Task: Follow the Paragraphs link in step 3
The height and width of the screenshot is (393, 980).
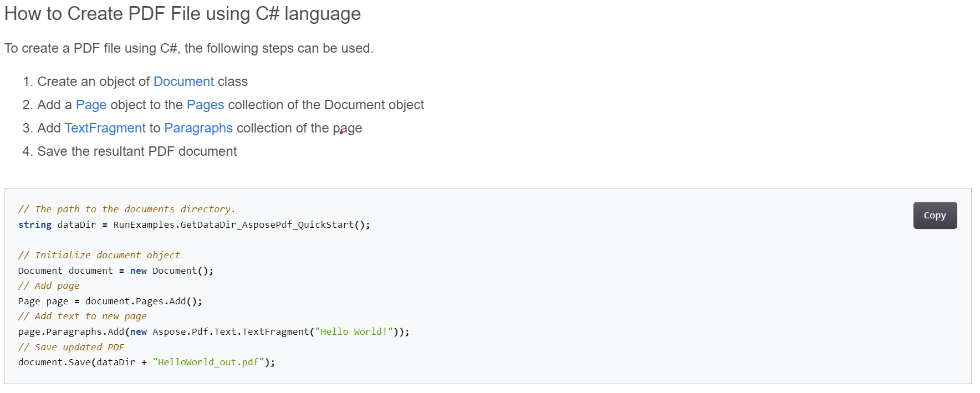Action: (198, 128)
